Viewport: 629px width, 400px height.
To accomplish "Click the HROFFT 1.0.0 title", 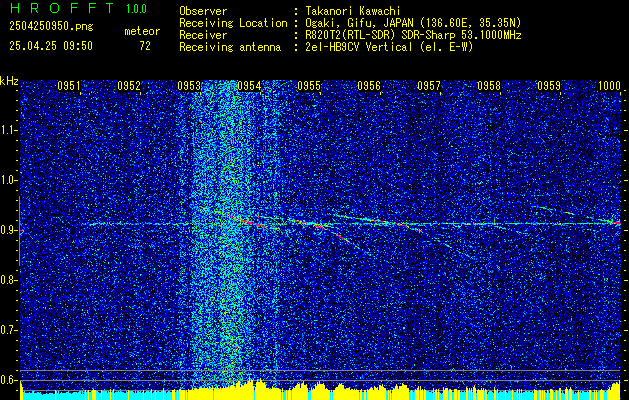I will click(78, 8).
